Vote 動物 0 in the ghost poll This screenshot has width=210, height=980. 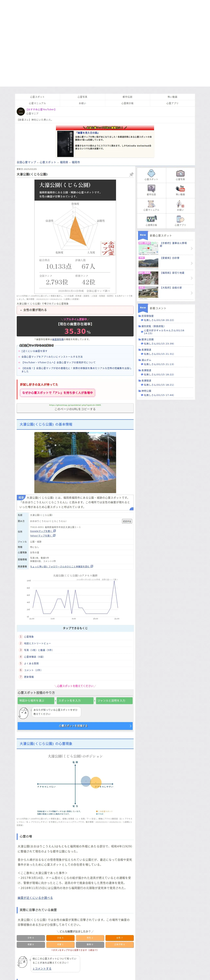coord(90,944)
